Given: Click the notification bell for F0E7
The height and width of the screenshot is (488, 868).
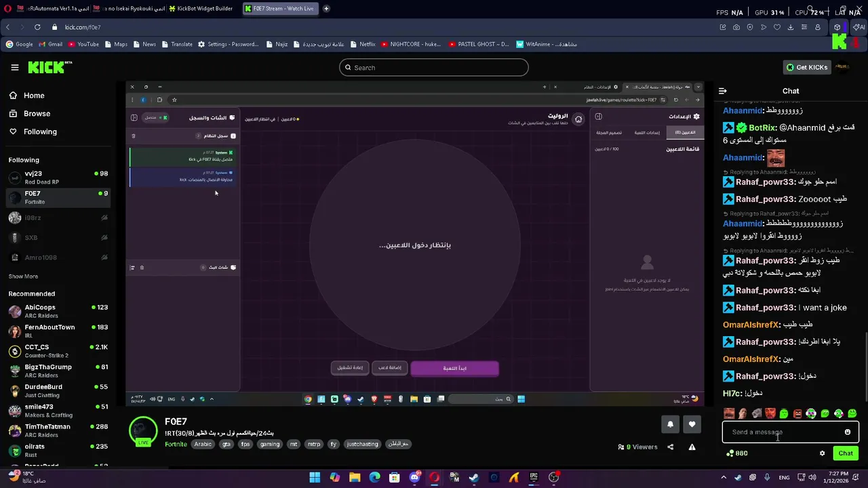Looking at the screenshot, I should pos(670,424).
